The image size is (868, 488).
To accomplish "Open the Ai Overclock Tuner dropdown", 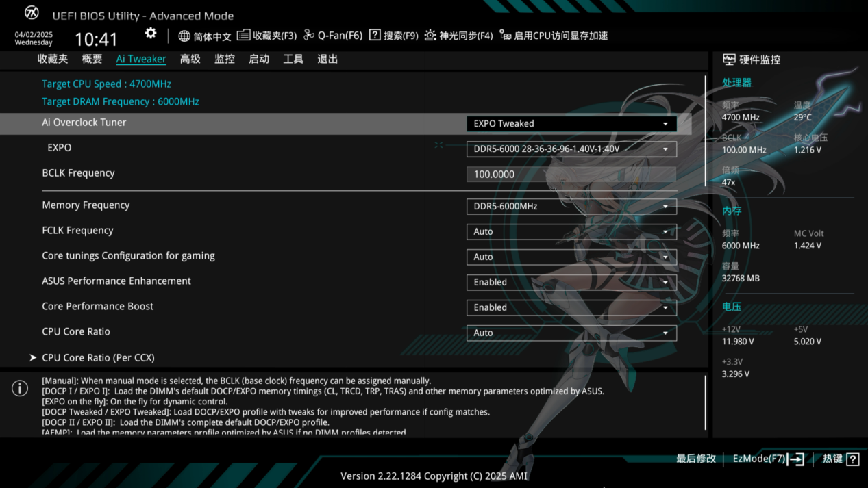I will pyautogui.click(x=571, y=124).
